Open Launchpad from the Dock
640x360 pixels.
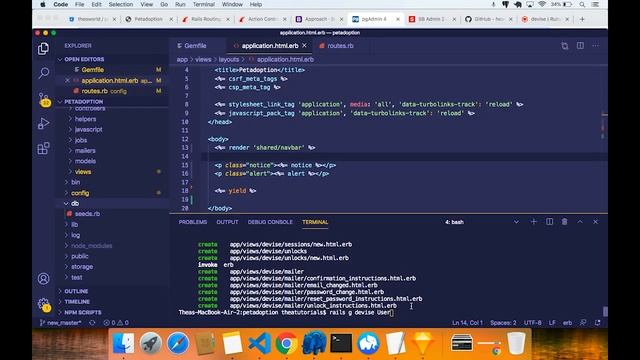pyautogui.click(x=151, y=343)
